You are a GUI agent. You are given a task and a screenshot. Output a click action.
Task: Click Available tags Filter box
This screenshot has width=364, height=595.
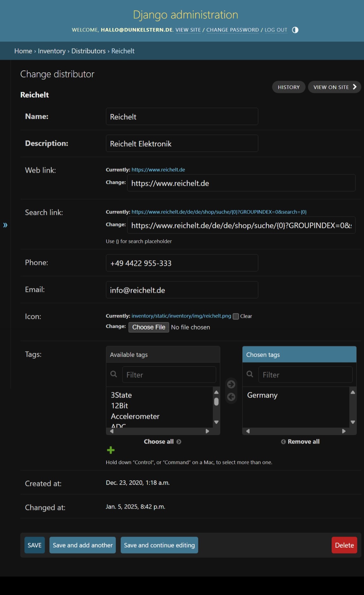tap(169, 374)
